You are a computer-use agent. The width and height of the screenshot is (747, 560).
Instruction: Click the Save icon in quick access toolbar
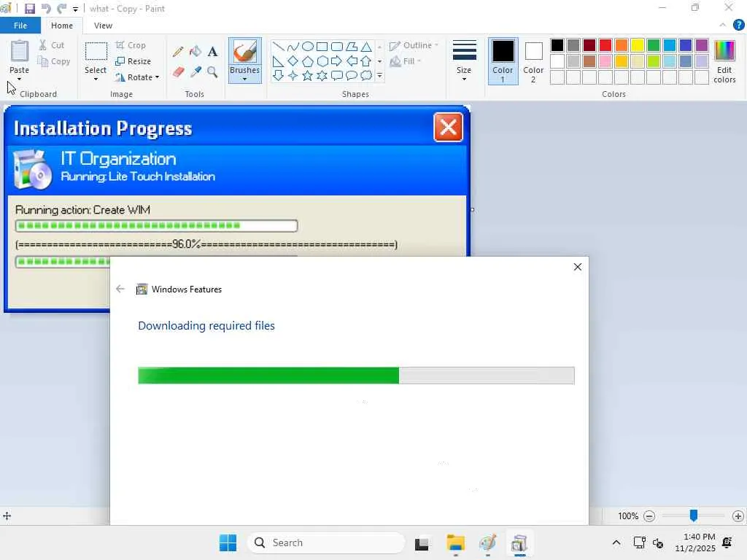29,9
